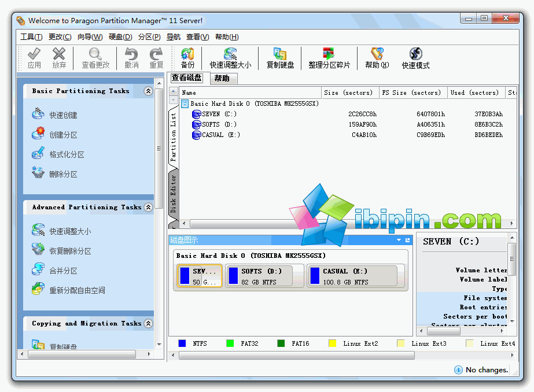Choose 删除分区 (Delete partition) task
The width and height of the screenshot is (534, 392).
point(63,175)
